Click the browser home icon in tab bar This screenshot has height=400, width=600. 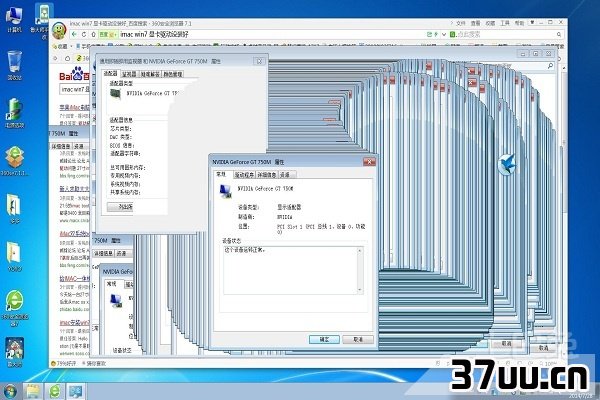pyautogui.click(x=67, y=58)
